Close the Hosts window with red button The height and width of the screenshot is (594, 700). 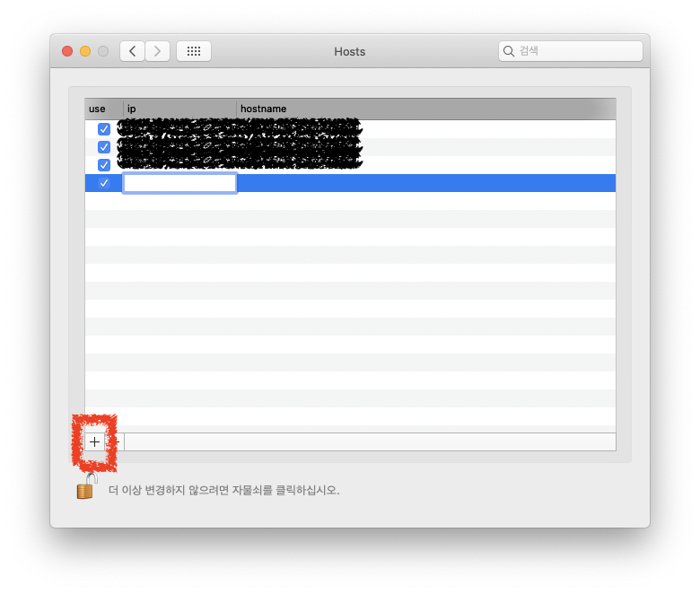(67, 51)
